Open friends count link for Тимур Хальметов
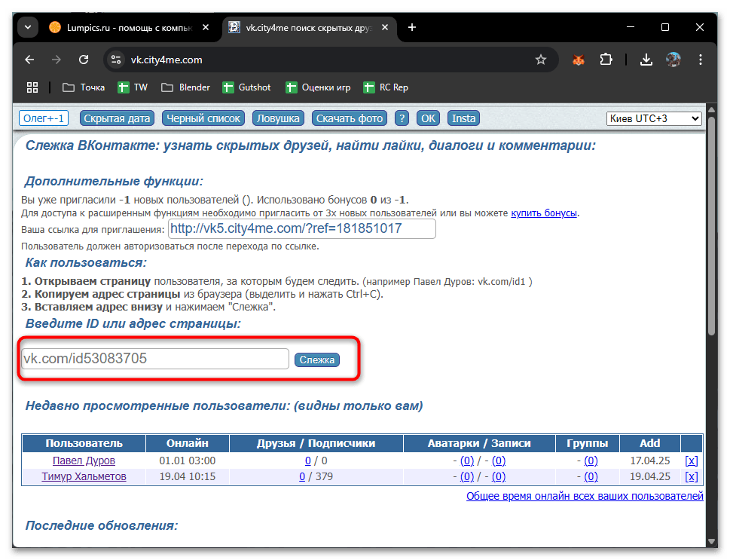 (302, 476)
